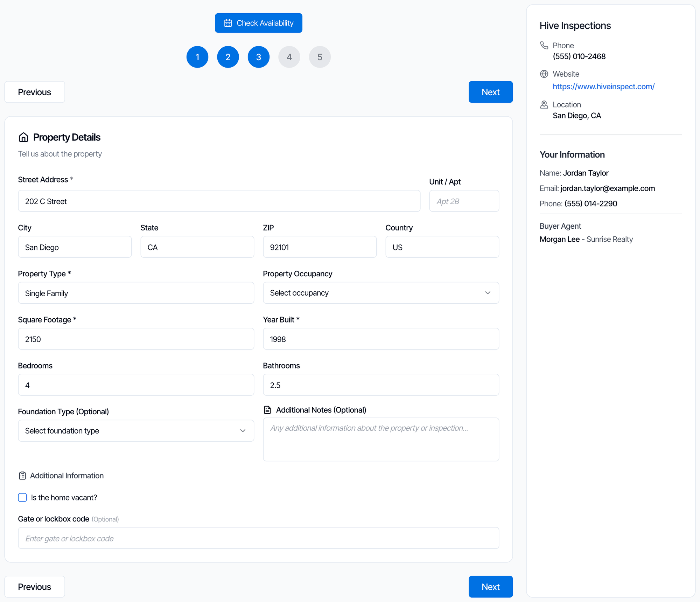Select step 3 circle

(259, 57)
